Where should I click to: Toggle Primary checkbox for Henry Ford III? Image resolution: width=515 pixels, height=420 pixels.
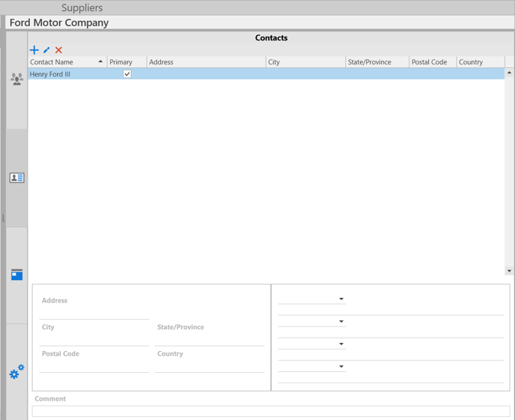tap(127, 74)
